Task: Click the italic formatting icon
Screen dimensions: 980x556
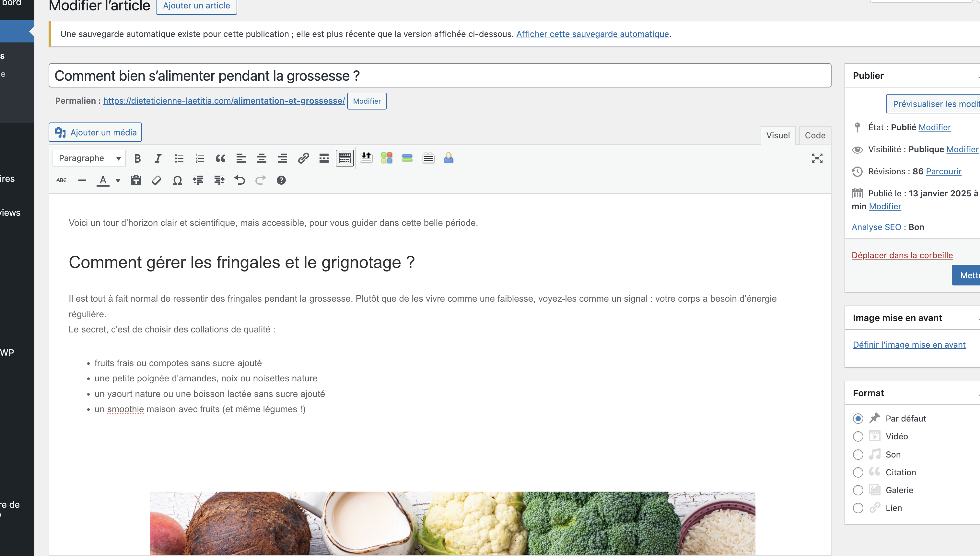Action: (x=158, y=158)
